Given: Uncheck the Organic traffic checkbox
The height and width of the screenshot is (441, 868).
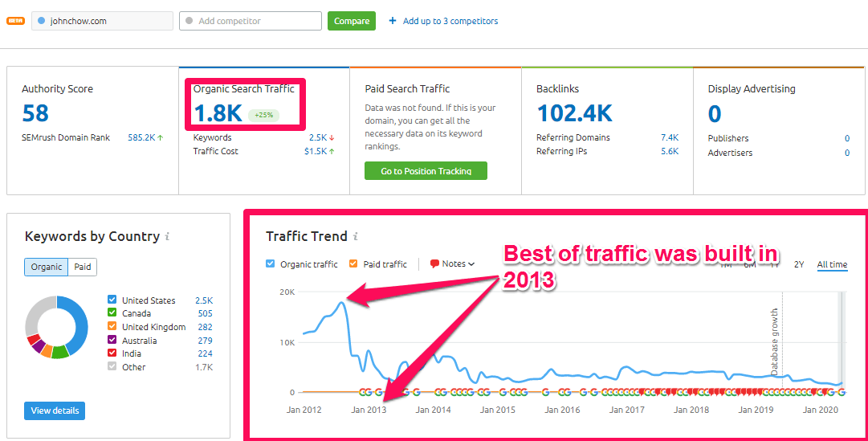Looking at the screenshot, I should pyautogui.click(x=271, y=263).
